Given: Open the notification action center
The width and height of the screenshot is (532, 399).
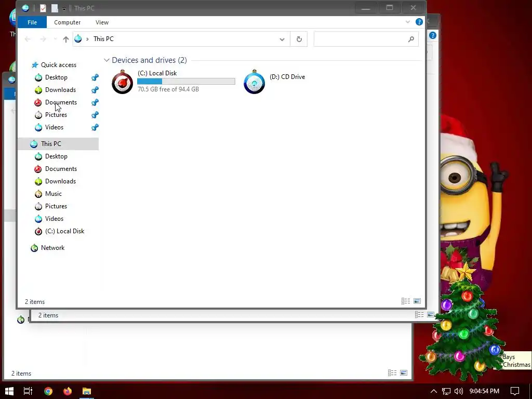Looking at the screenshot, I should pos(515,391).
